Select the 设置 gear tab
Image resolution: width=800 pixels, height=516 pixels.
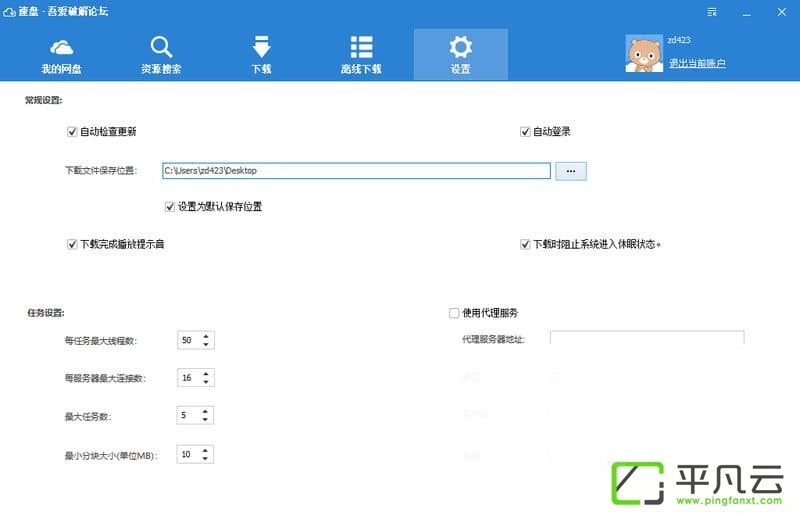(x=461, y=55)
